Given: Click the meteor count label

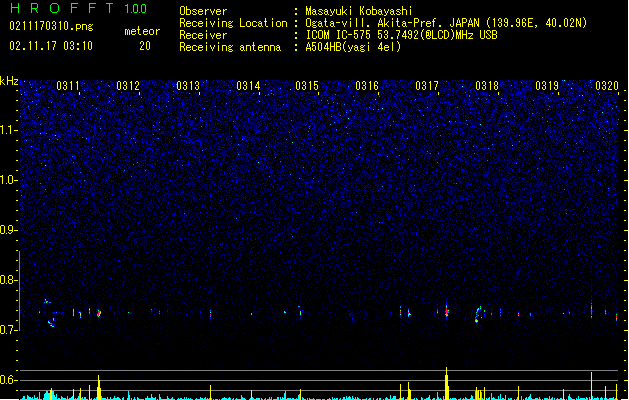Looking at the screenshot, I should tap(142, 31).
